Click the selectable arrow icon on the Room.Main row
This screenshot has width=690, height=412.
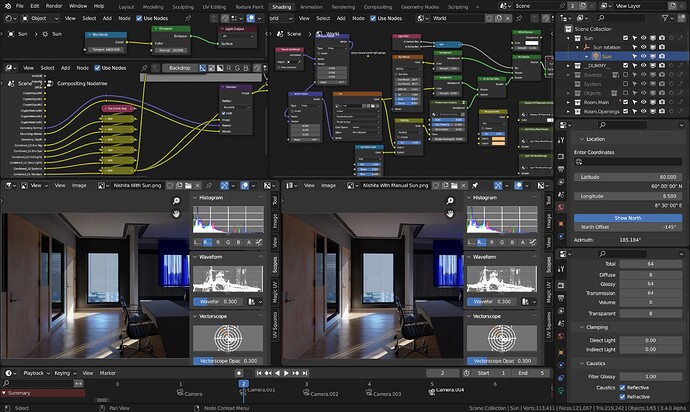coord(634,102)
